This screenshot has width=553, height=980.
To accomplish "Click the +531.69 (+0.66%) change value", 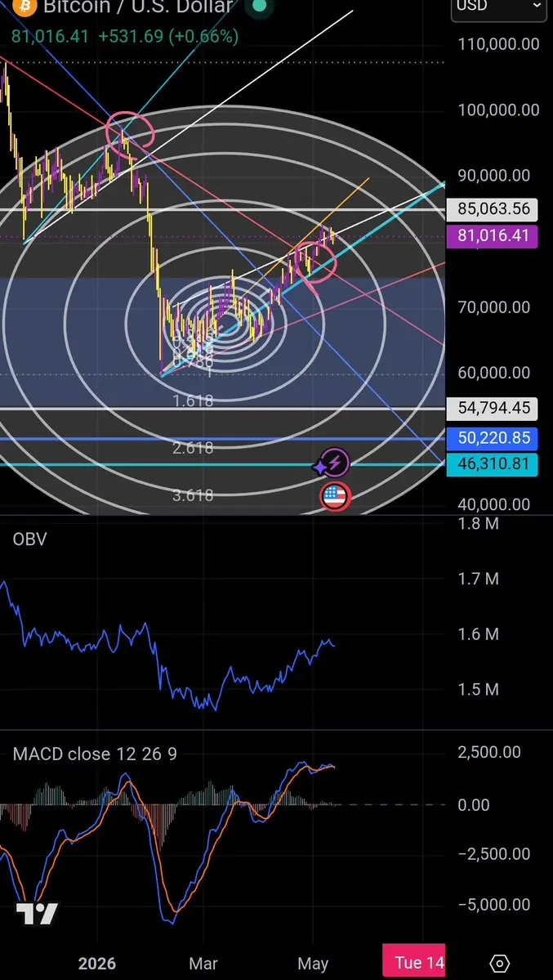I will pyautogui.click(x=168, y=37).
